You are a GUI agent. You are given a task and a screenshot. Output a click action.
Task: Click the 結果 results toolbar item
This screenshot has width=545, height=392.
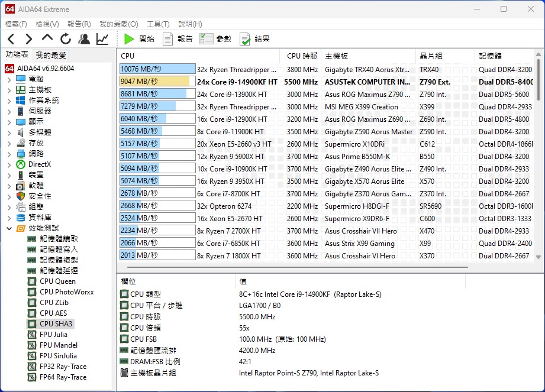254,39
